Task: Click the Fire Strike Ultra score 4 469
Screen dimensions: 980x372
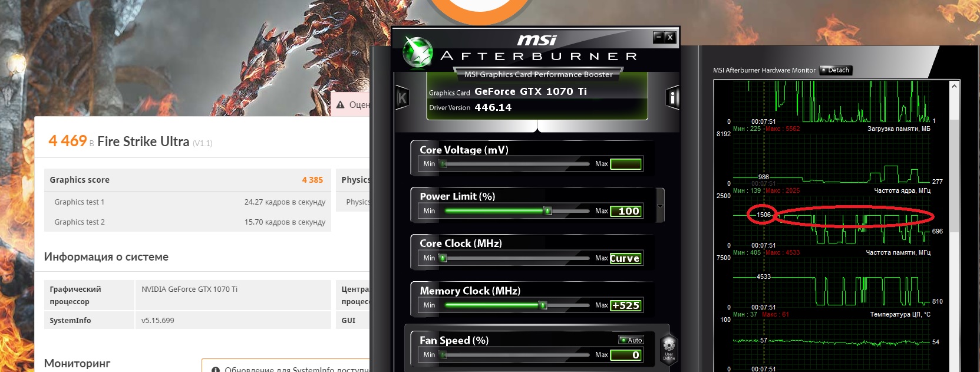Action: click(x=68, y=141)
